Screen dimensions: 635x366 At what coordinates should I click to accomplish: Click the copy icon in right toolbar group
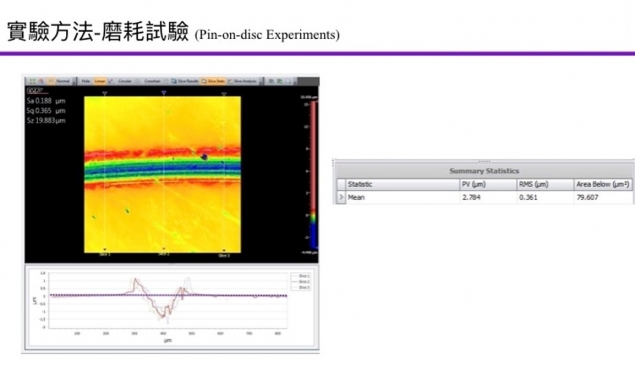pyautogui.click(x=271, y=81)
